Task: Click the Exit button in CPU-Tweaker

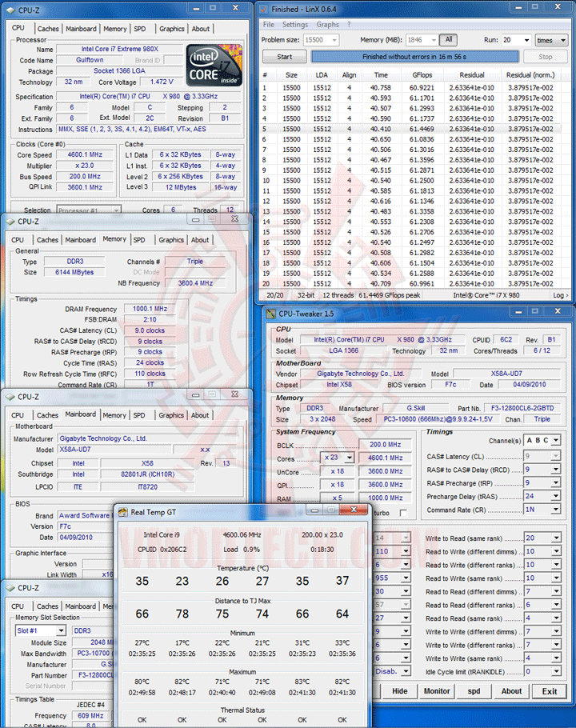Action: coord(550,691)
